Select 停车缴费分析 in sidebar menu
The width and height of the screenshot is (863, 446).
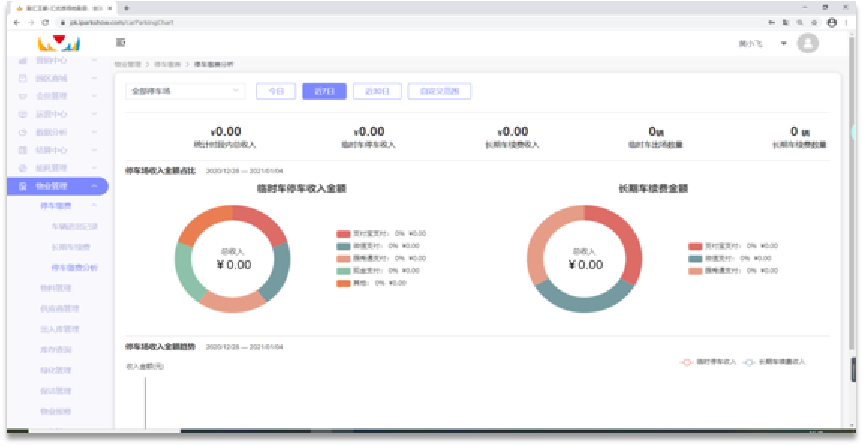click(74, 268)
